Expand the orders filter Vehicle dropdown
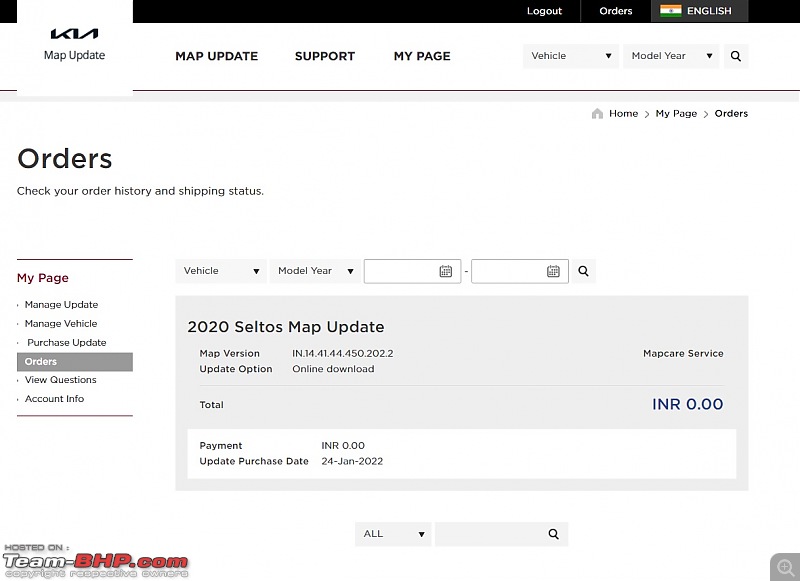Image resolution: width=800 pixels, height=581 pixels. point(221,271)
